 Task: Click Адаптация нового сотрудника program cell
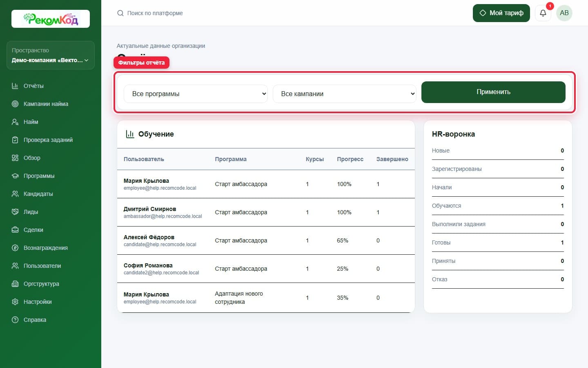[239, 298]
